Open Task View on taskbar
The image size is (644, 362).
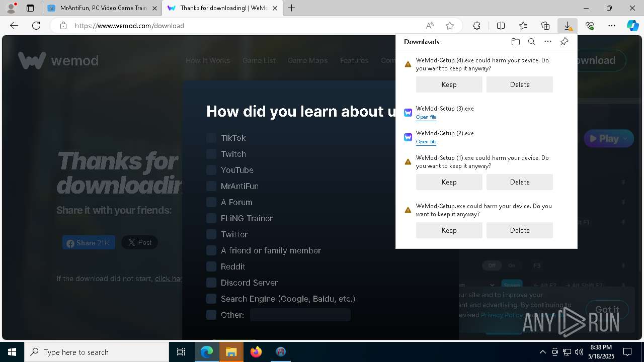tap(181, 352)
